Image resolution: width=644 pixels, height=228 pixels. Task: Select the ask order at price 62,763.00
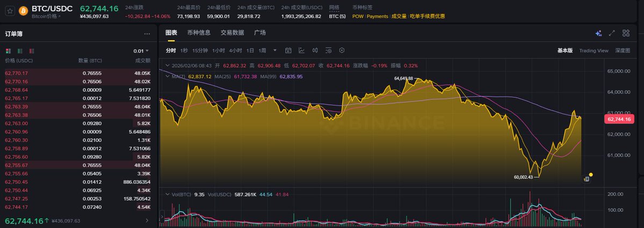pyautogui.click(x=78, y=123)
